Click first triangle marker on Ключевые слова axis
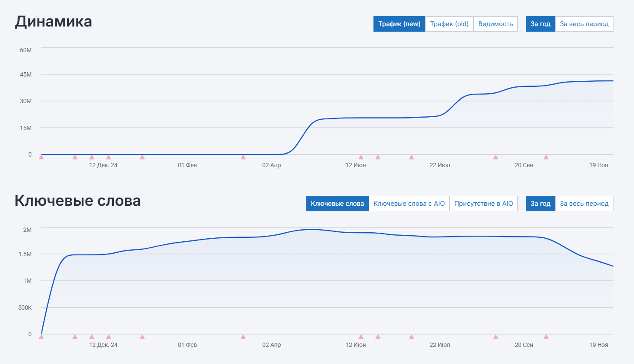Screen dimensions: 634x364 click(41, 337)
